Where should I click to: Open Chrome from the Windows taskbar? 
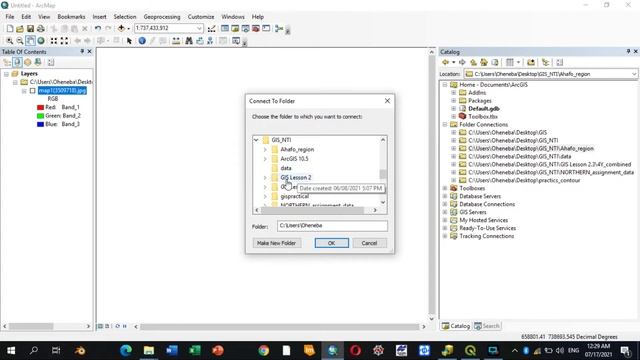(x=264, y=350)
